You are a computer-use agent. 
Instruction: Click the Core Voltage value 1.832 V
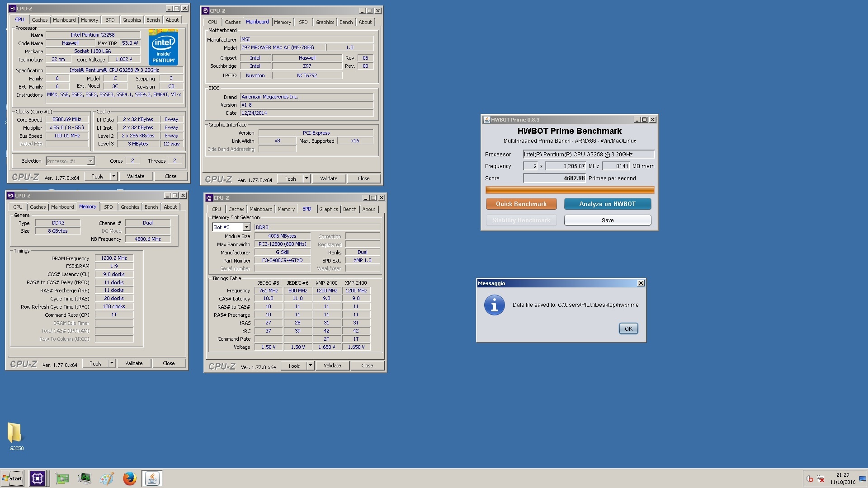pyautogui.click(x=124, y=59)
